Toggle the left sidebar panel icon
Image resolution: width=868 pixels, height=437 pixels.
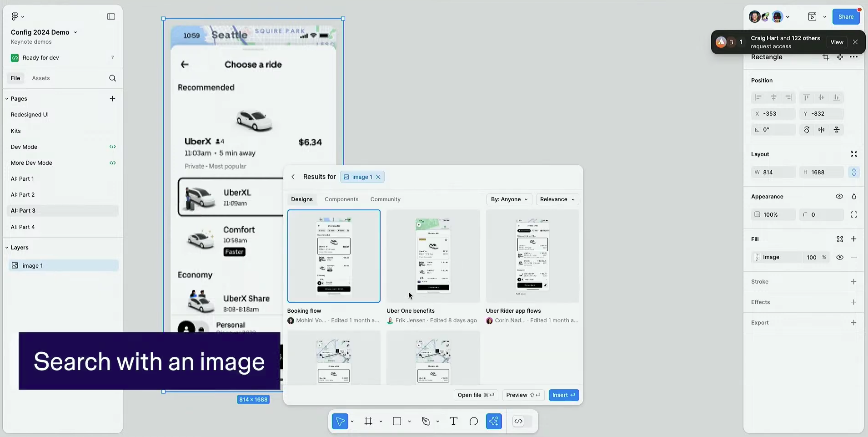click(x=111, y=16)
